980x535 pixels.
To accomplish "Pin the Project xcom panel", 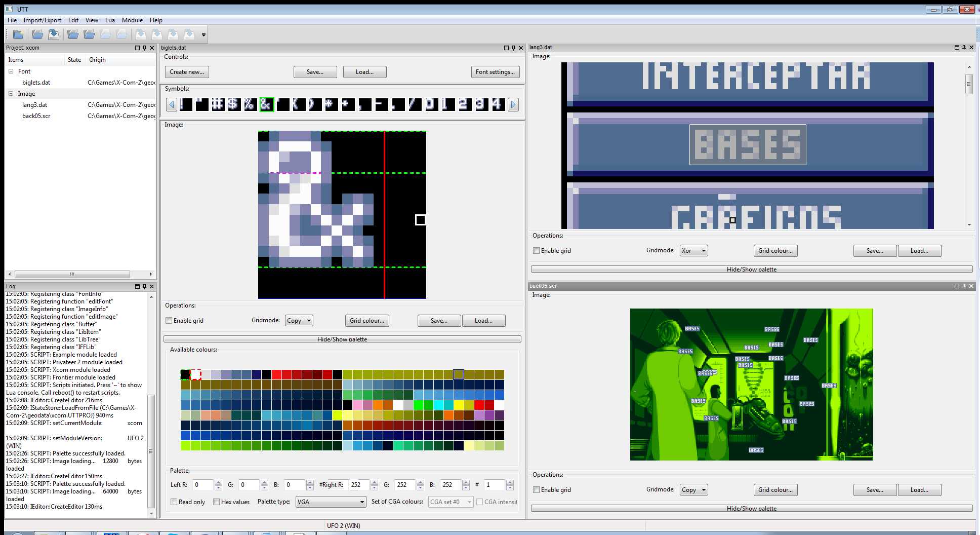I will [x=144, y=48].
